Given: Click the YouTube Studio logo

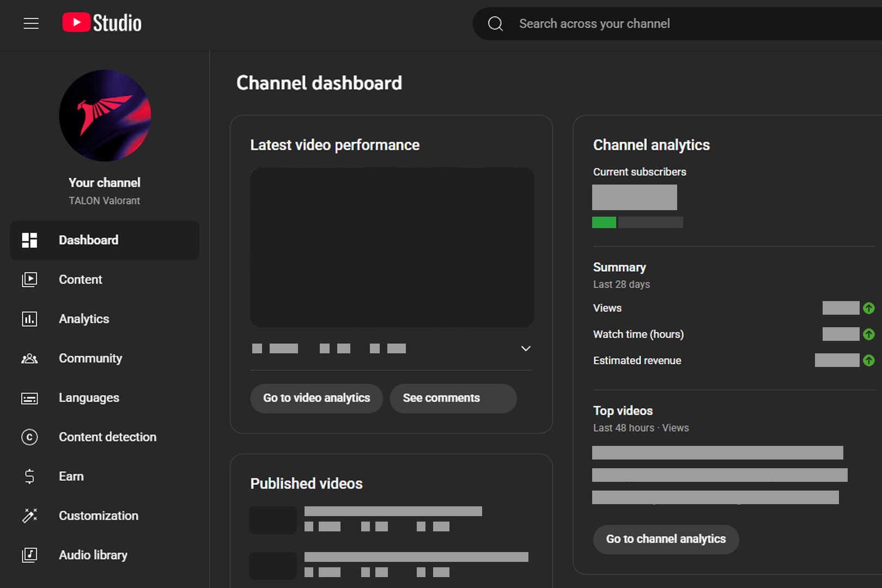Looking at the screenshot, I should point(102,23).
